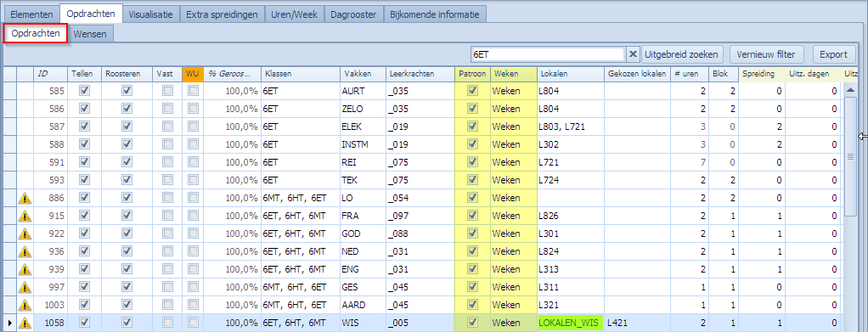Click warning icon on row 939
This screenshot has height=332, width=868.
click(x=25, y=269)
